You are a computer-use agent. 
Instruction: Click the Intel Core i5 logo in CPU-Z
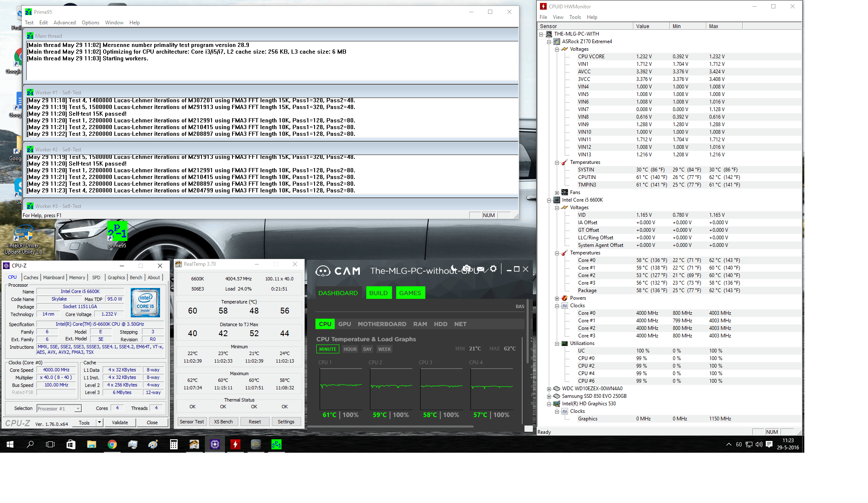tap(145, 302)
